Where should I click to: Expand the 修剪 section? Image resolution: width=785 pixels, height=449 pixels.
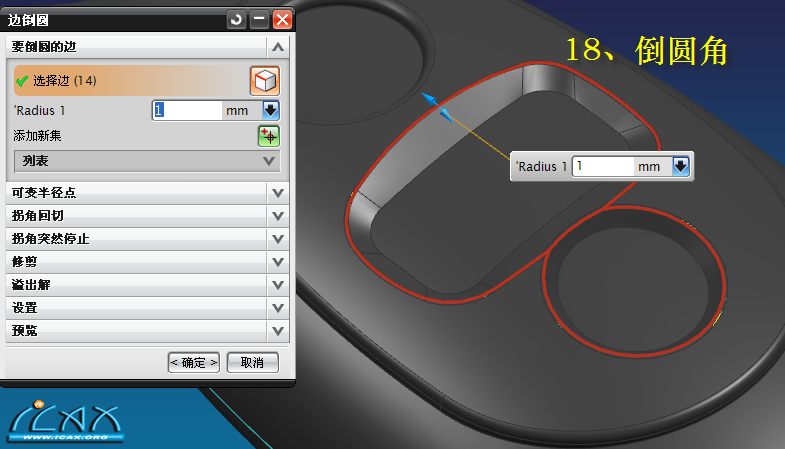click(278, 262)
